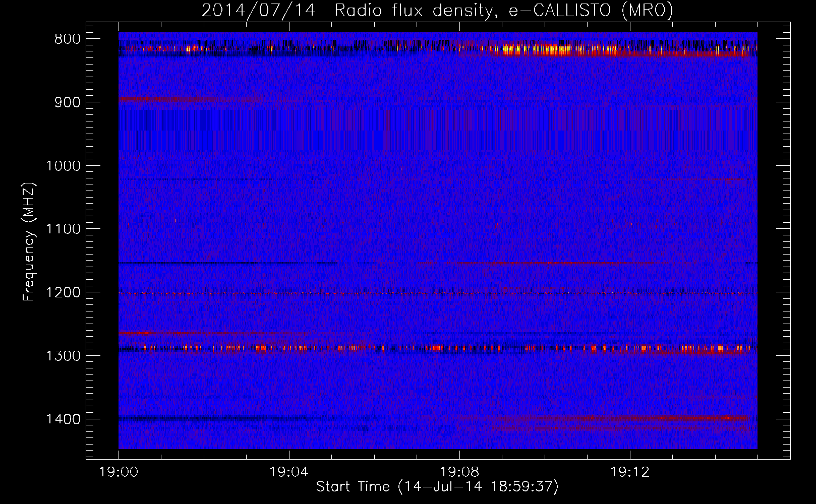Click the 1400 frequency axis label
816x504 pixels.
pos(64,419)
